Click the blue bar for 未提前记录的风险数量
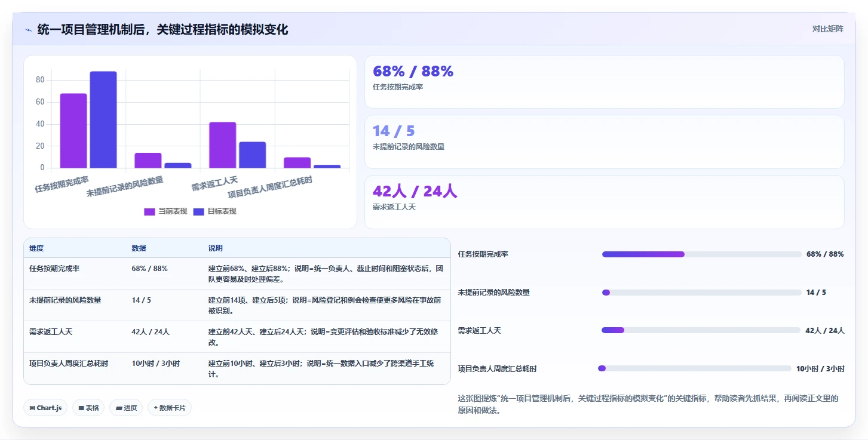The width and height of the screenshot is (868, 440). click(178, 165)
